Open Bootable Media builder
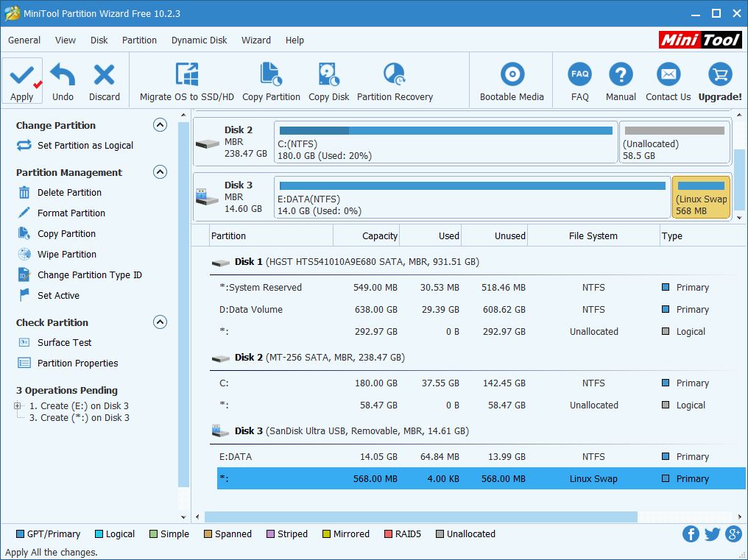Viewport: 748px width, 560px height. (x=512, y=81)
